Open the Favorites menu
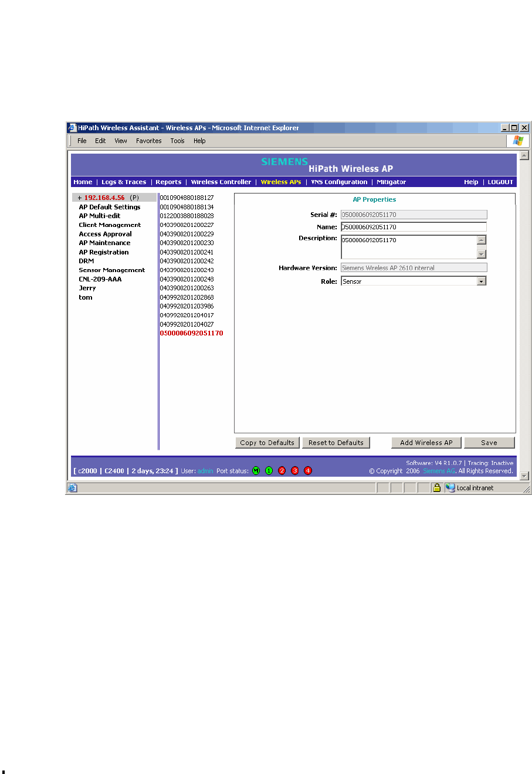This screenshot has width=532, height=774. pos(149,141)
